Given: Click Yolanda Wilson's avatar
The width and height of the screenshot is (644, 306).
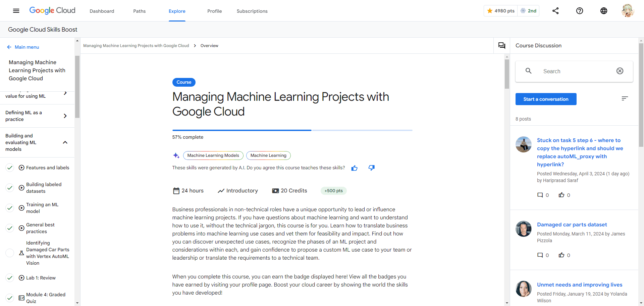Looking at the screenshot, I should [x=524, y=289].
